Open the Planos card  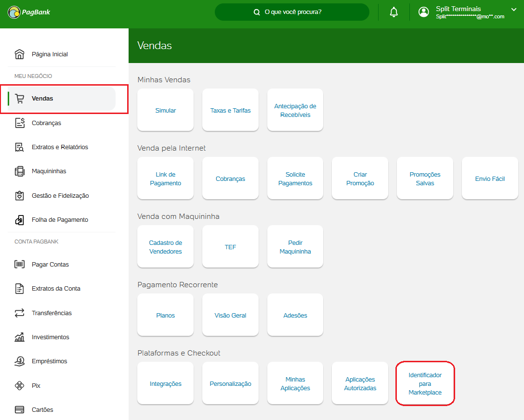pyautogui.click(x=165, y=315)
